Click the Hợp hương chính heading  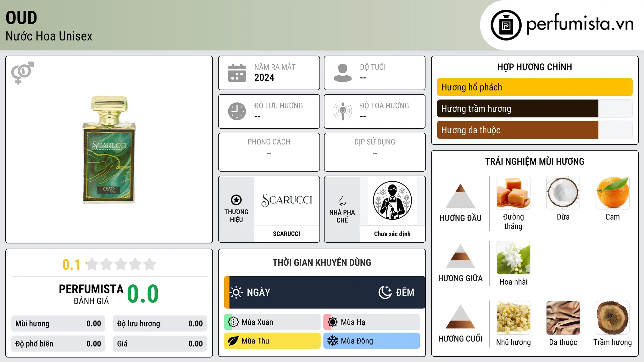535,67
